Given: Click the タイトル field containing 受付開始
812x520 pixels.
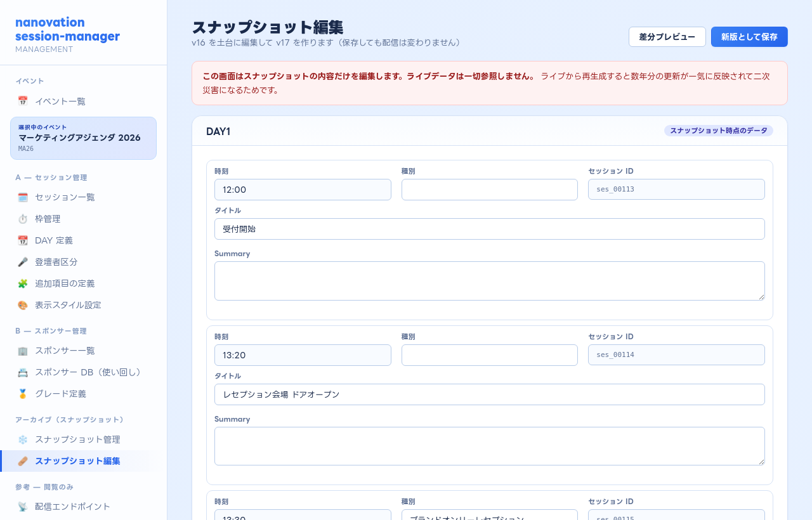Looking at the screenshot, I should coord(490,229).
